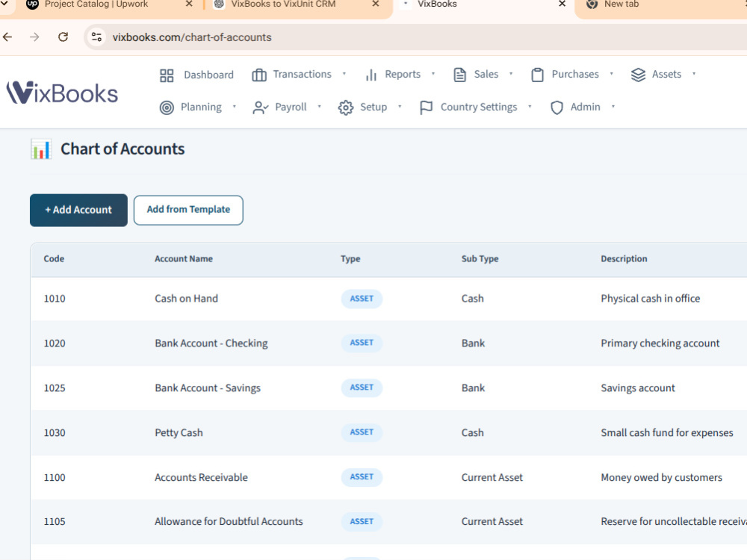The height and width of the screenshot is (560, 747).
Task: Click the Add Account button
Action: (78, 210)
